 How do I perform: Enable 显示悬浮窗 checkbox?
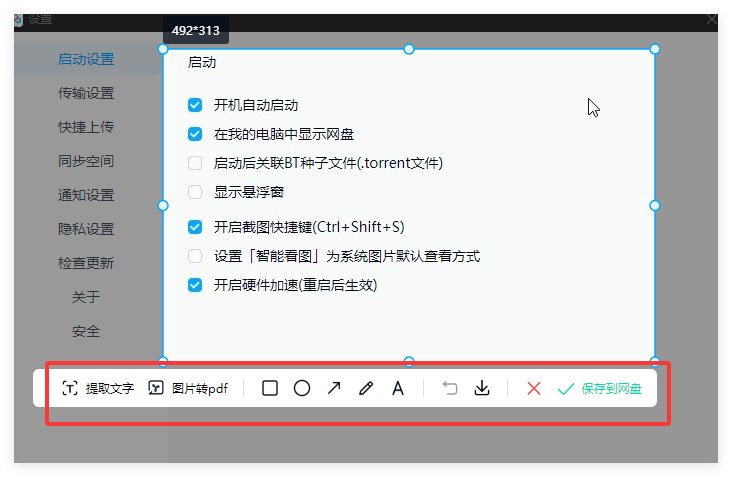coord(195,192)
